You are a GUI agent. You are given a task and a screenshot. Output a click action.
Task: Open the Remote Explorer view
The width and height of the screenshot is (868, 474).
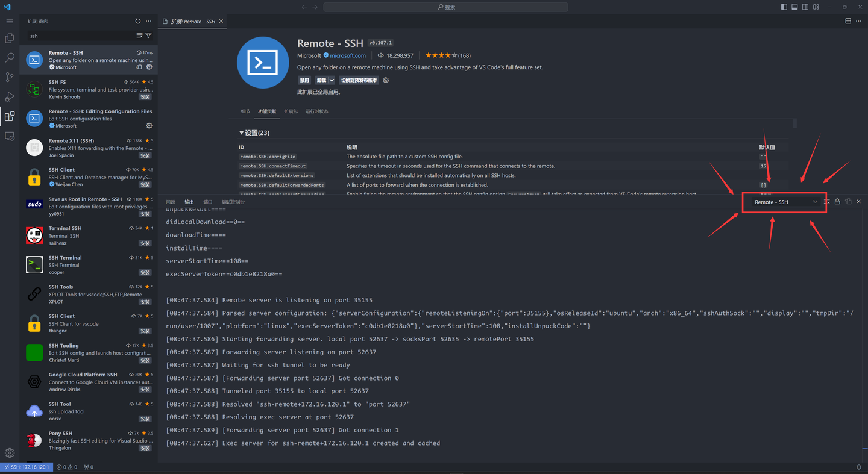(x=9, y=136)
